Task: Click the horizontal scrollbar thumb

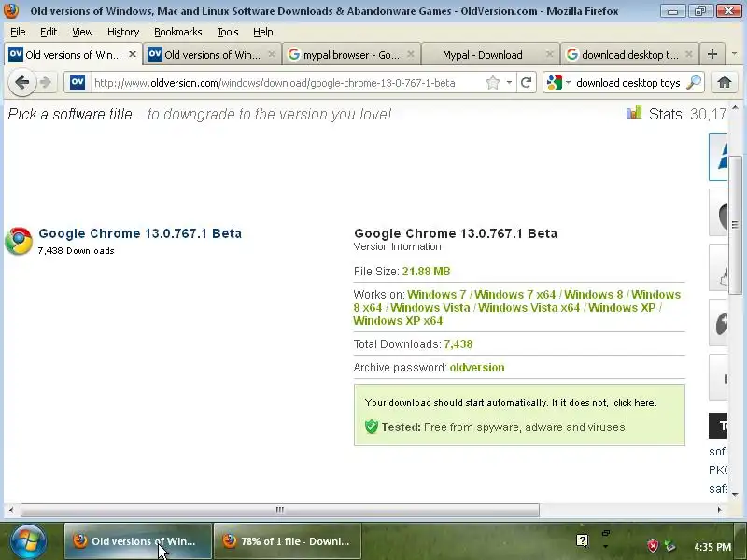Action: pos(280,510)
